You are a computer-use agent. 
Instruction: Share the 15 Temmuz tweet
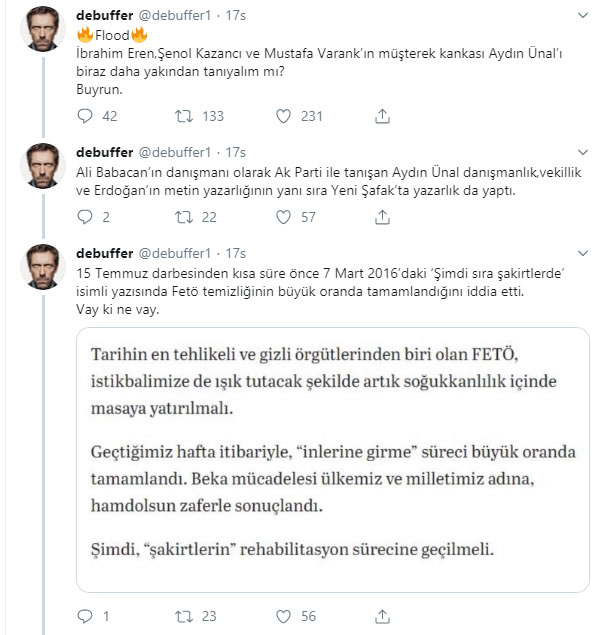(381, 616)
